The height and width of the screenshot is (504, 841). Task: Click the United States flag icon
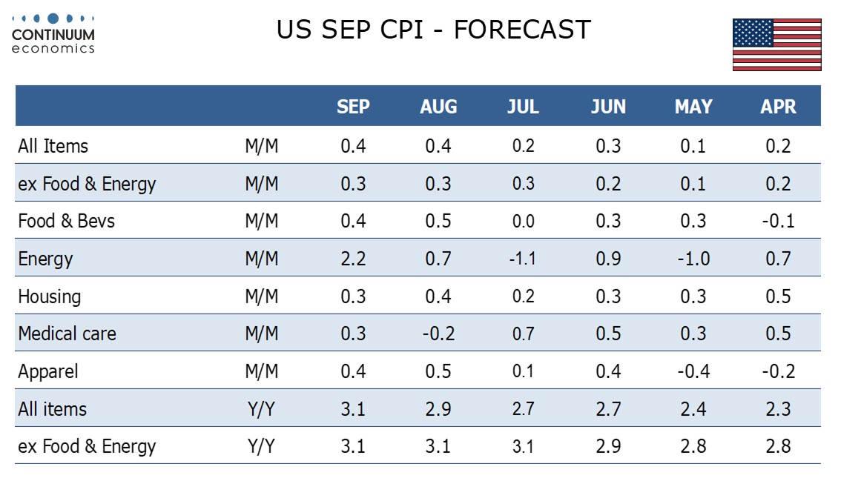click(x=776, y=45)
